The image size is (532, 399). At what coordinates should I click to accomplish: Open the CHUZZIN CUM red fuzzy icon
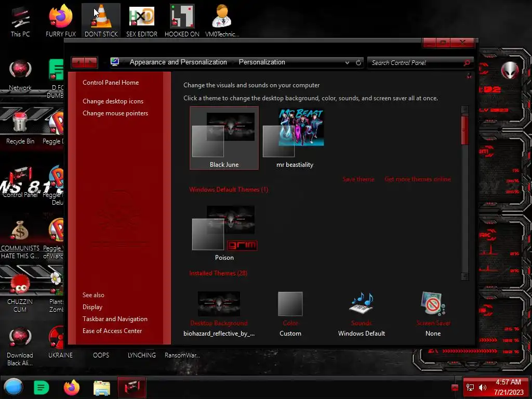click(x=20, y=294)
